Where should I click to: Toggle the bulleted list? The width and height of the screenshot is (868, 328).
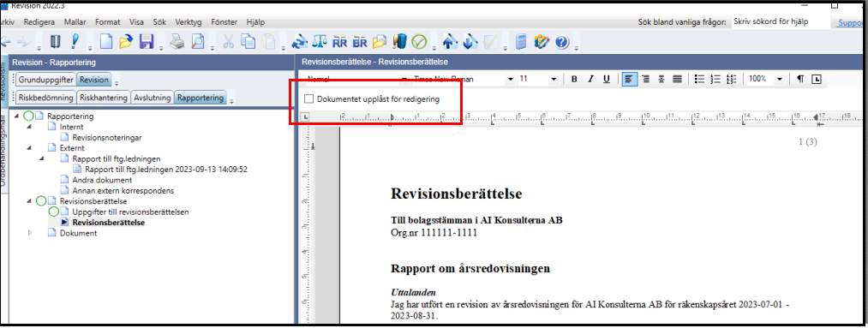699,79
